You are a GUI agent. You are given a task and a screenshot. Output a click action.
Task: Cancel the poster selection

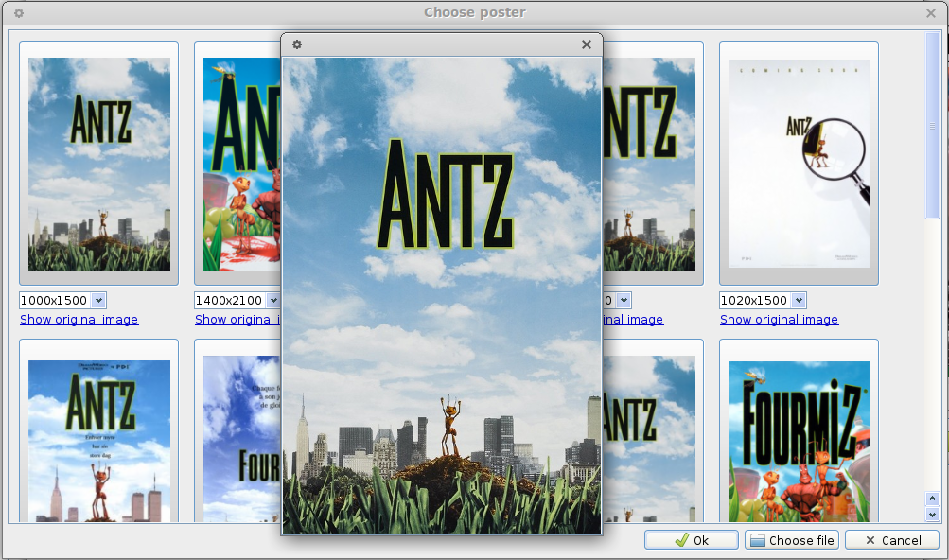[x=892, y=540]
